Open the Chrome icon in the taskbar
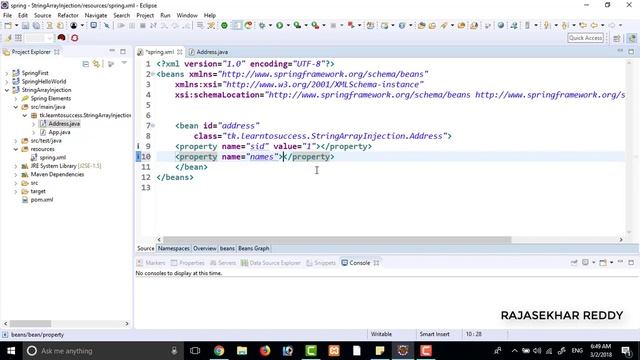 tap(219, 351)
